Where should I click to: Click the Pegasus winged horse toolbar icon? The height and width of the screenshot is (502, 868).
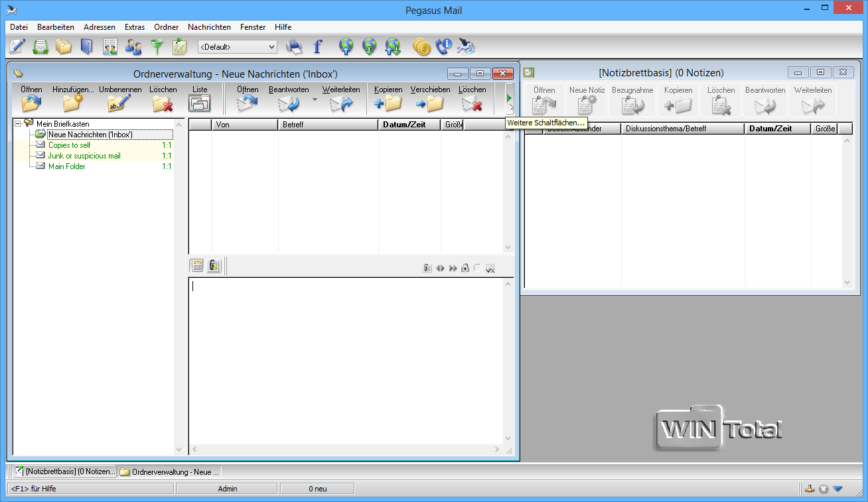(x=467, y=46)
